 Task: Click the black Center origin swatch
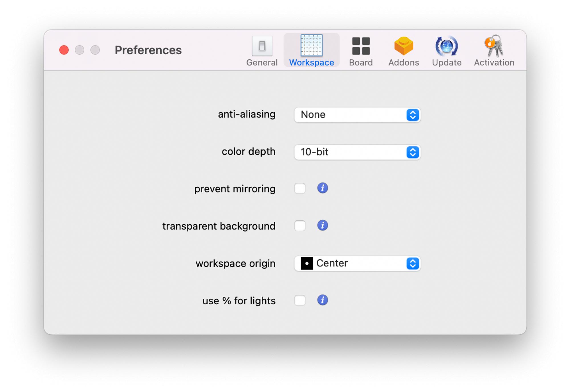tap(307, 263)
